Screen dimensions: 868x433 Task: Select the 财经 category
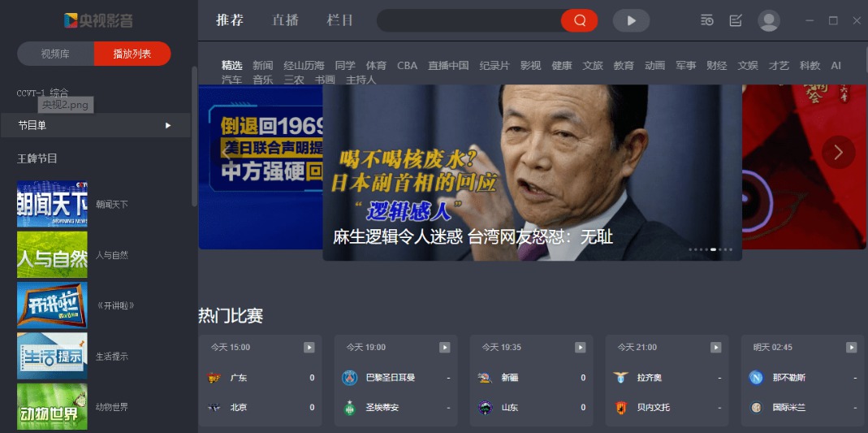point(716,65)
